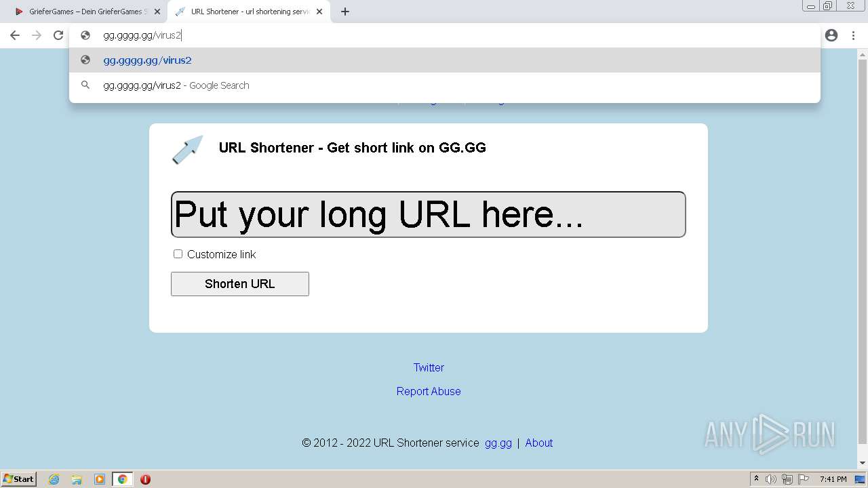Reload the current page
The image size is (868, 488).
pyautogui.click(x=58, y=35)
